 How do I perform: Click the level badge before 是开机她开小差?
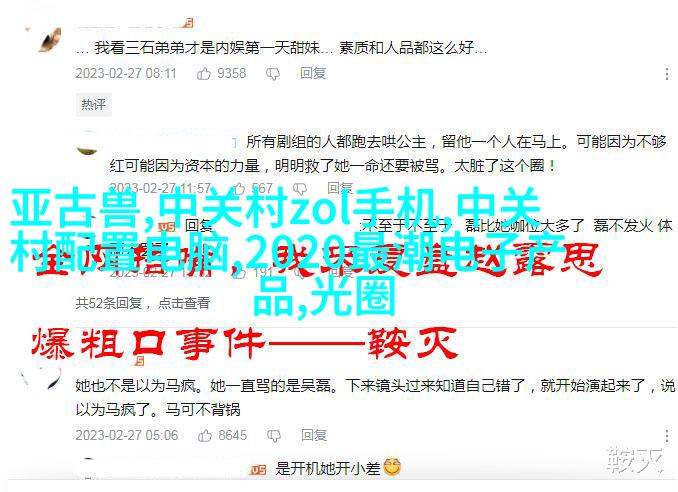point(258,470)
